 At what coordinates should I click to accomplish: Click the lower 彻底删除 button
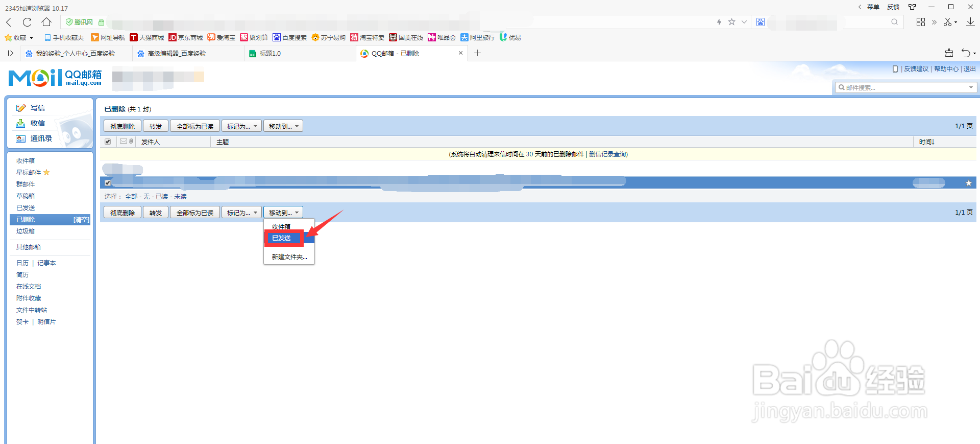tap(122, 213)
